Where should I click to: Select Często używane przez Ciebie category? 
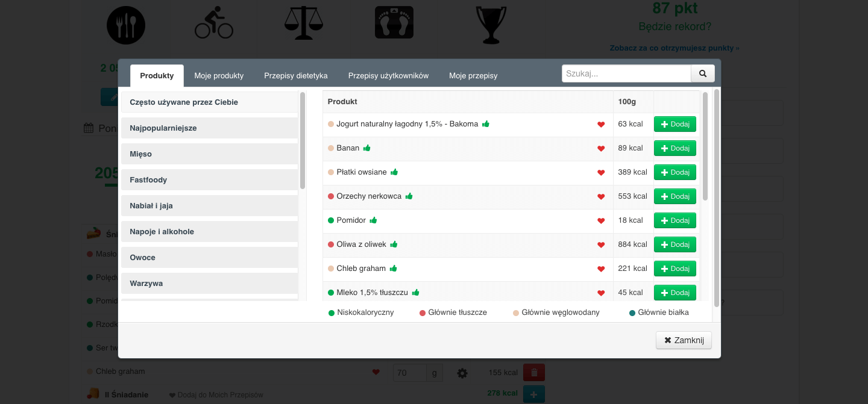point(210,102)
